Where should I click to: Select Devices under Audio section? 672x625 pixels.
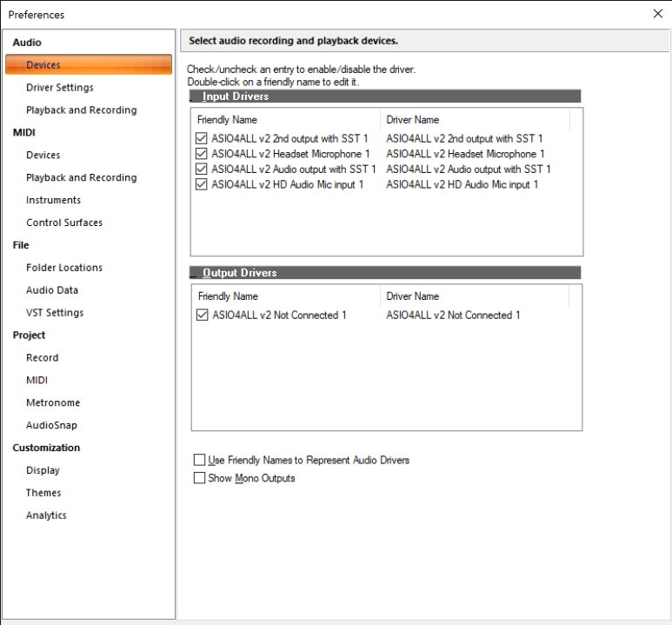89,64
